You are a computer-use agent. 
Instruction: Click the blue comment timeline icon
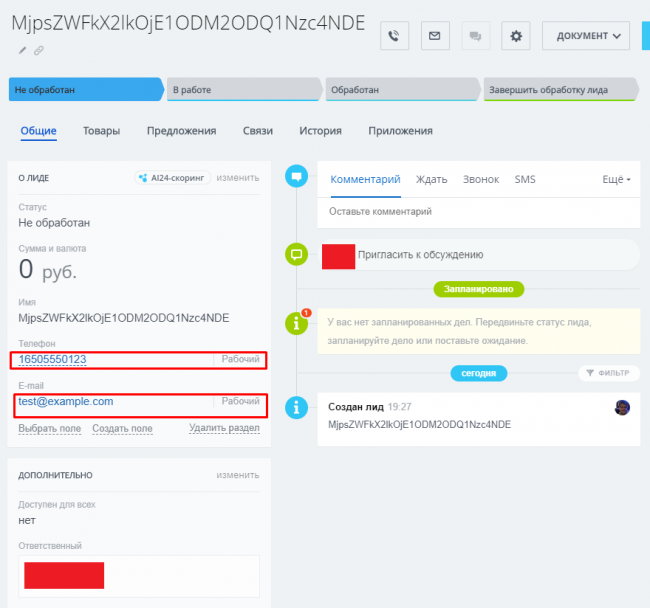coord(295,177)
